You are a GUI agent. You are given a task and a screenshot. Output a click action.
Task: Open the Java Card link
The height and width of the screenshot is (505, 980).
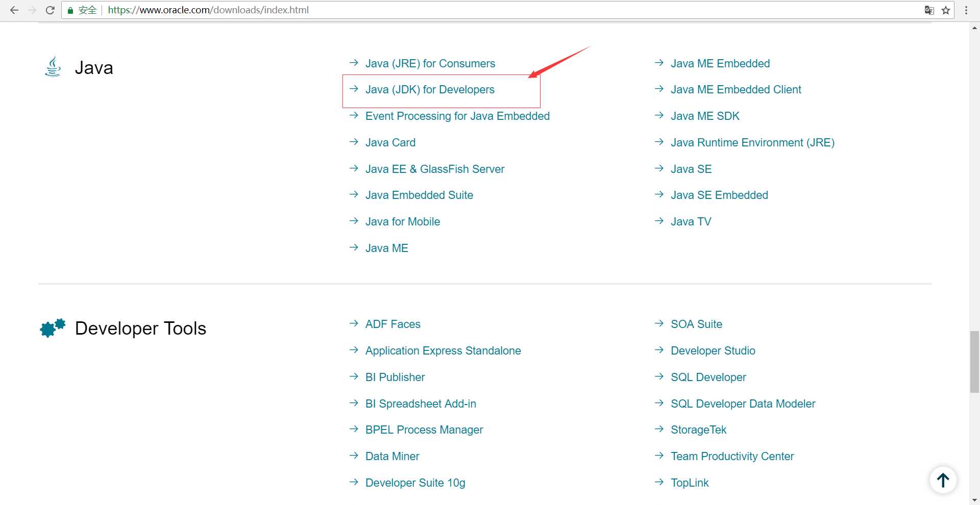coord(390,143)
